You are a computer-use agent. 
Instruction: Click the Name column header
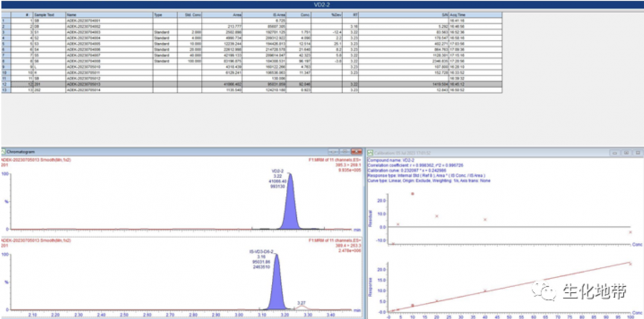coord(109,14)
